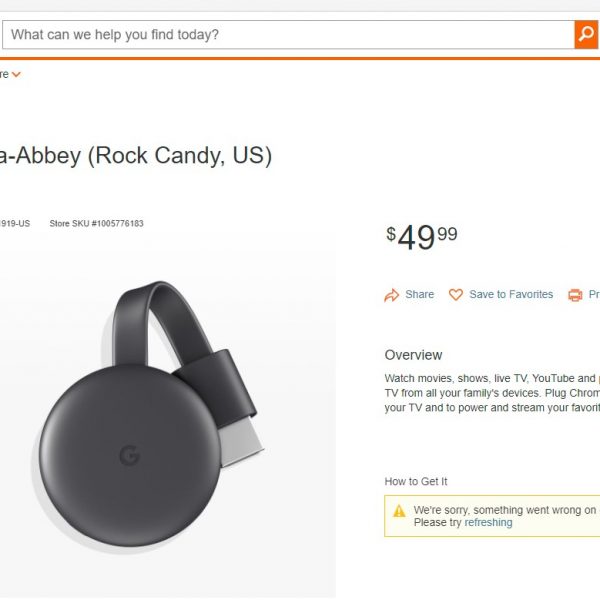
Task: Click the Google G logo on the device
Action: point(129,456)
